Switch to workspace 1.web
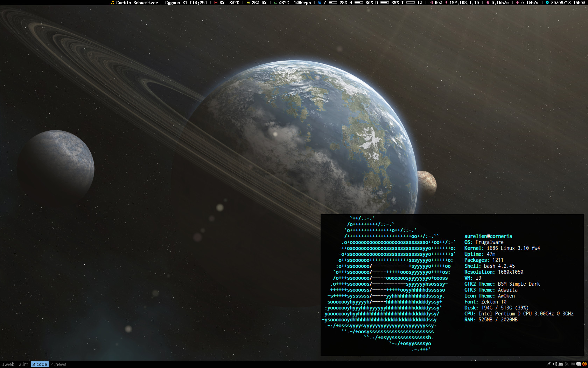 coord(8,364)
